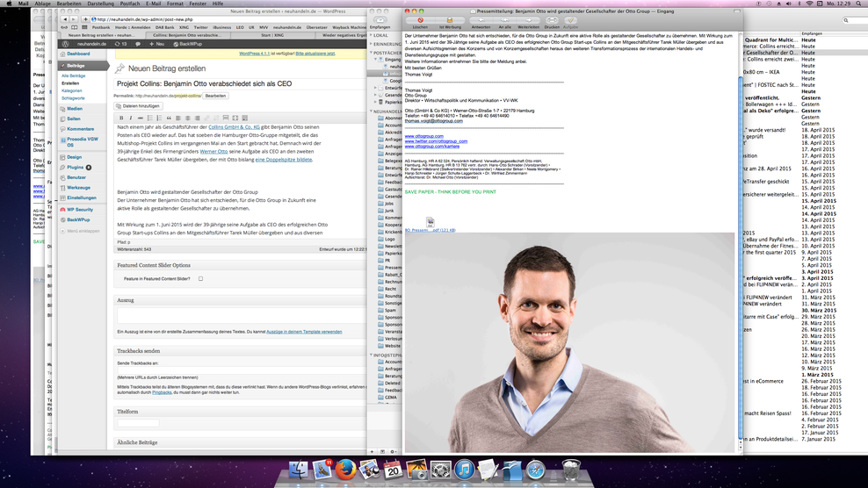Click Bitte aktualisiere jetzt link
Viewport: 868px width, 488px height.
click(315, 54)
